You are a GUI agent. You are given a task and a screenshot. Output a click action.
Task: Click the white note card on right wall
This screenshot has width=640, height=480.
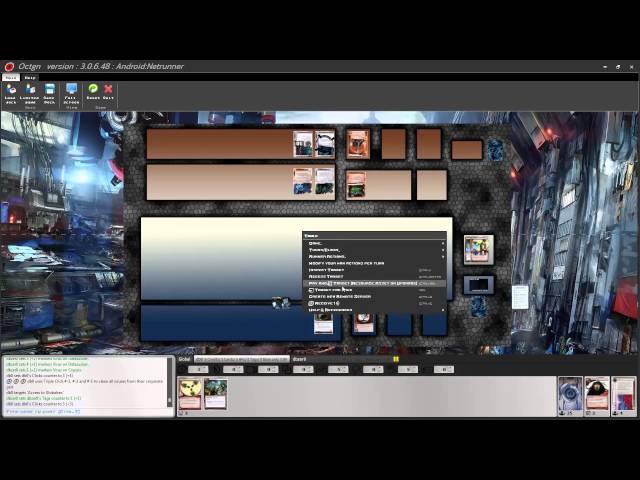pyautogui.click(x=520, y=297)
